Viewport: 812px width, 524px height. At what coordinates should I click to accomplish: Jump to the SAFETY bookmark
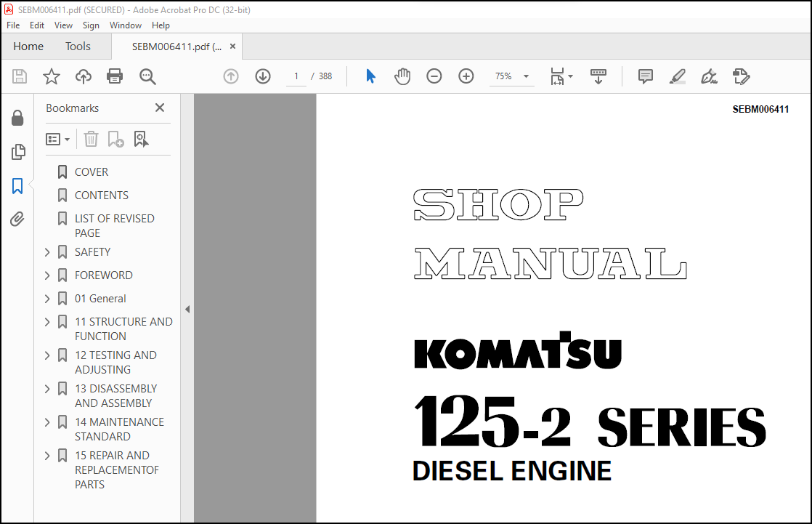pyautogui.click(x=93, y=252)
